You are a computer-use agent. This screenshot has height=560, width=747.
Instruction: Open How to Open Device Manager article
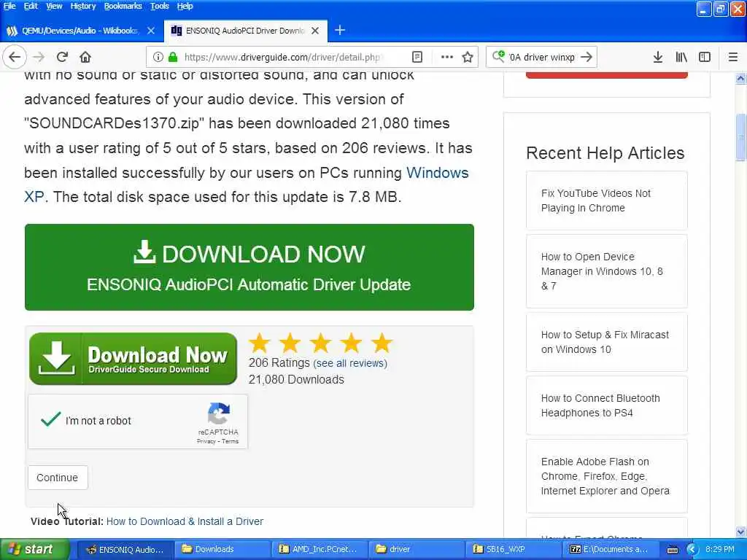[x=606, y=271]
